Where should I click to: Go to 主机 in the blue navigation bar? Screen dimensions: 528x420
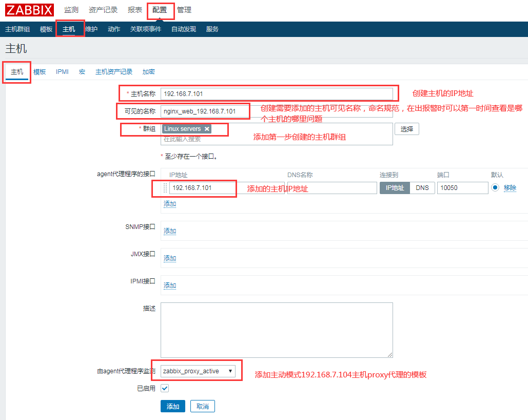69,29
